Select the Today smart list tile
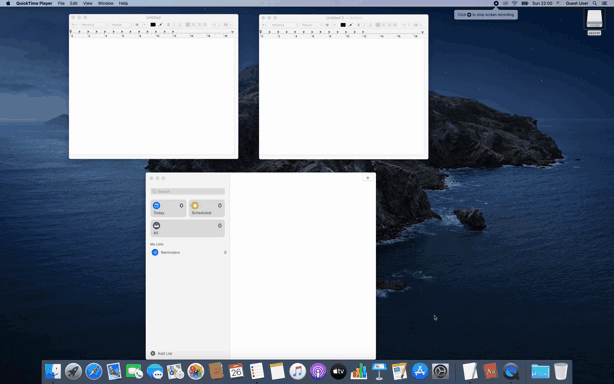The height and width of the screenshot is (384, 614). (x=168, y=208)
